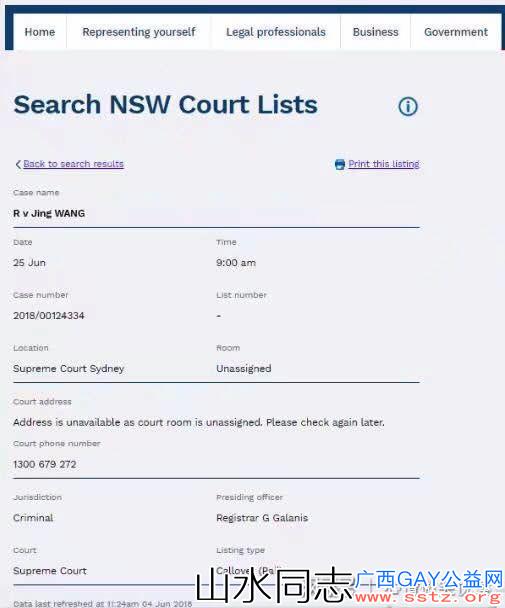
Task: Click the Registrar G Galanis presiding officer
Action: (x=262, y=518)
